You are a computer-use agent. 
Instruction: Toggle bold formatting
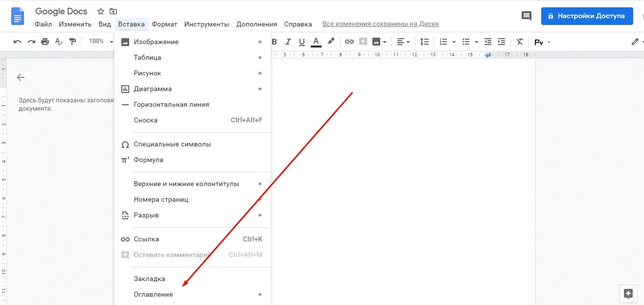tap(275, 42)
